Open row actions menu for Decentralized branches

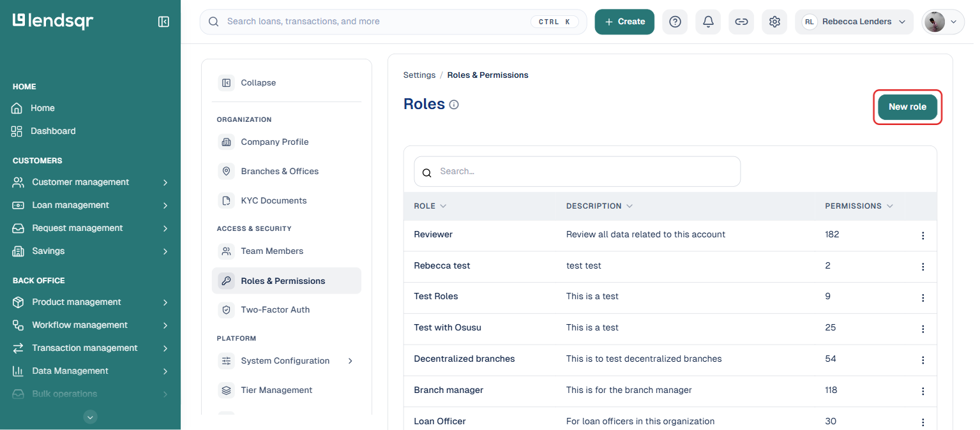[x=923, y=360]
